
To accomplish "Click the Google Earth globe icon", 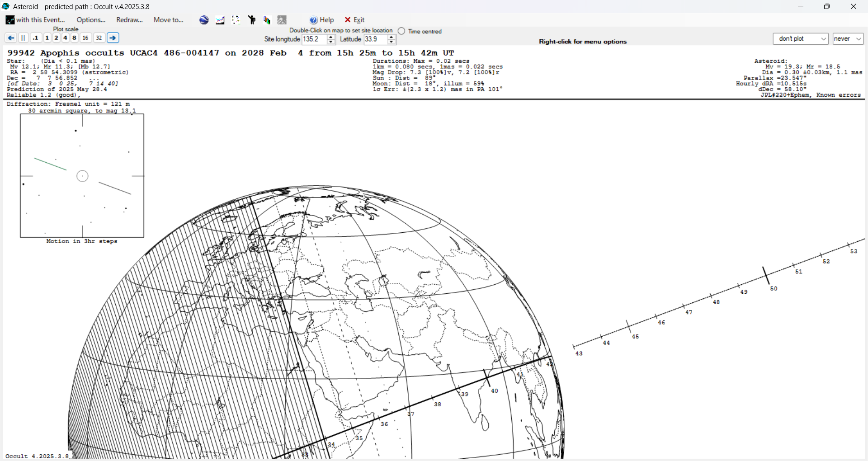I will pos(204,20).
